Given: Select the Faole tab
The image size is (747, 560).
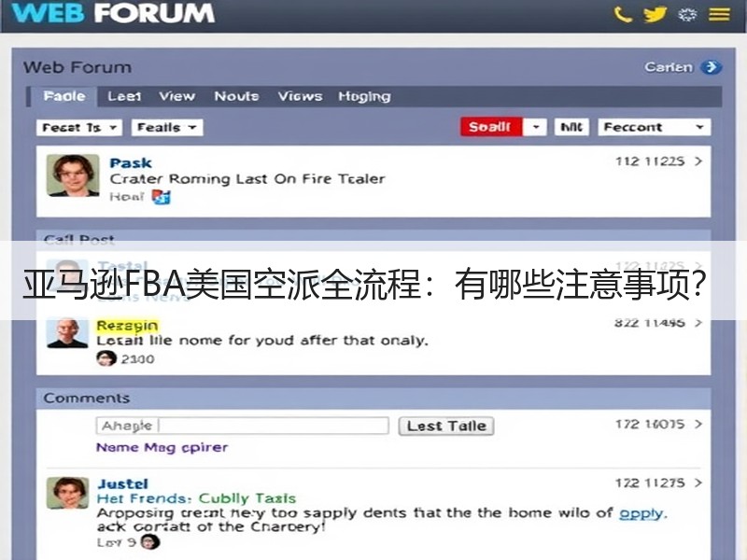Looking at the screenshot, I should pos(64,96).
